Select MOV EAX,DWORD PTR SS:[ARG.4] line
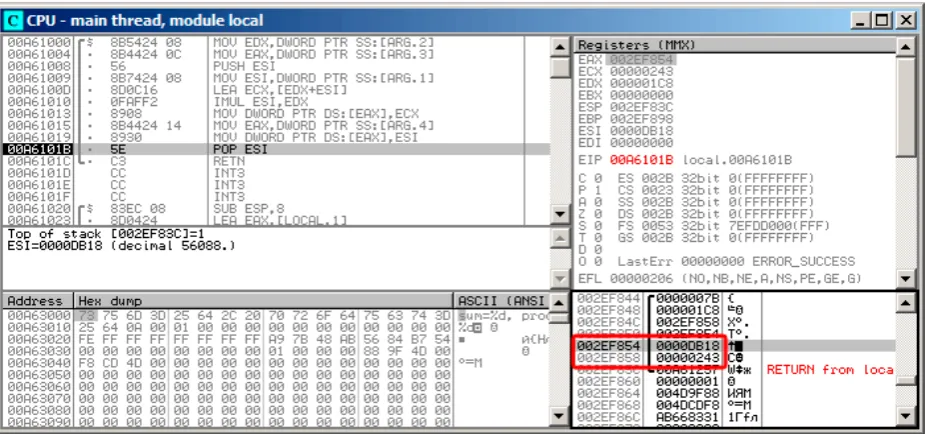This screenshot has width=925, height=434. (277, 125)
